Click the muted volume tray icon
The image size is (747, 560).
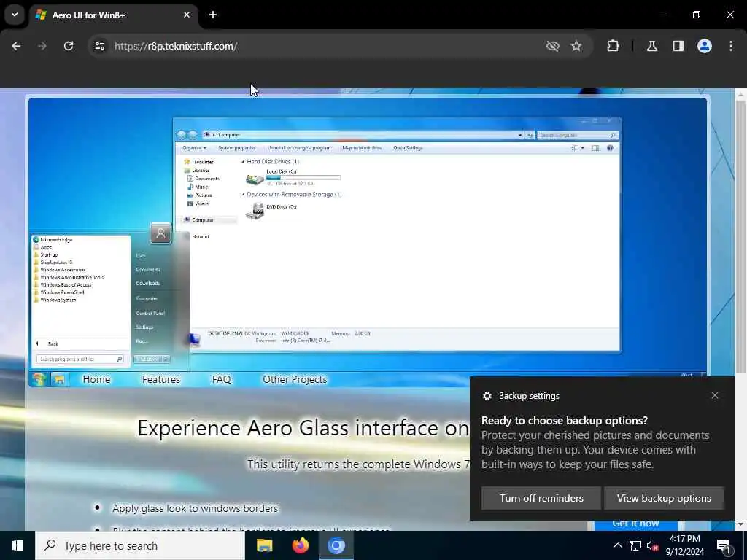[x=652, y=545]
